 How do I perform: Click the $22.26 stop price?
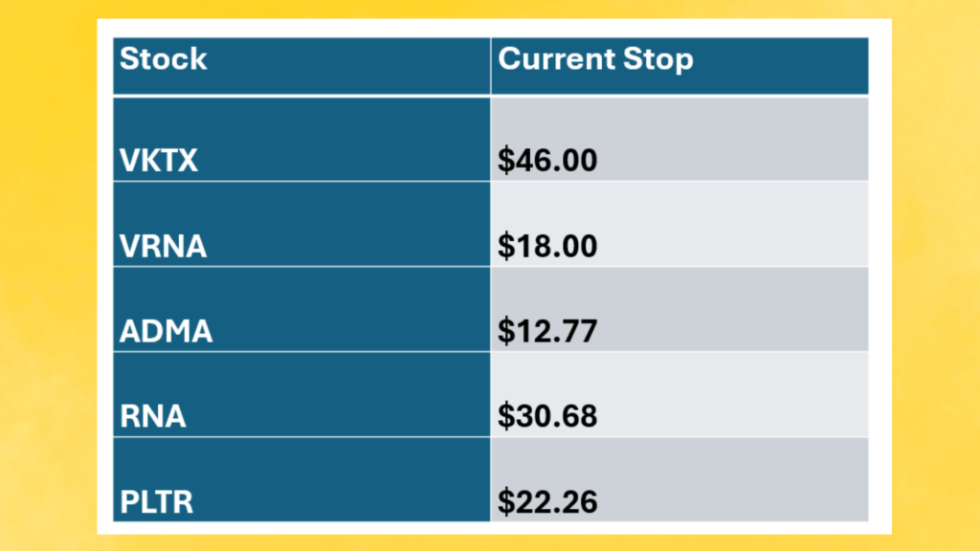click(548, 502)
